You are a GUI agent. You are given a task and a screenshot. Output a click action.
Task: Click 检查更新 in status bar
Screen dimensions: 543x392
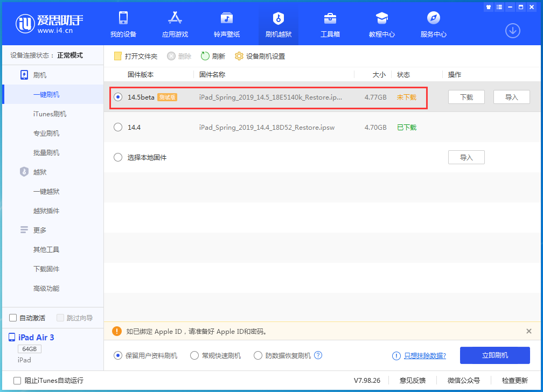click(x=515, y=381)
